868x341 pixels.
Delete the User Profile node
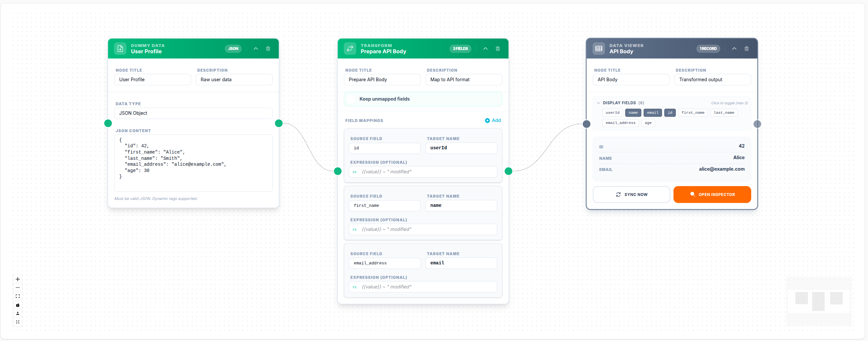(x=268, y=49)
